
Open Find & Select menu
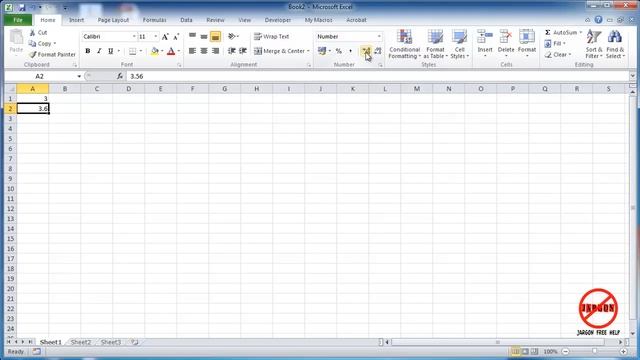(x=615, y=44)
